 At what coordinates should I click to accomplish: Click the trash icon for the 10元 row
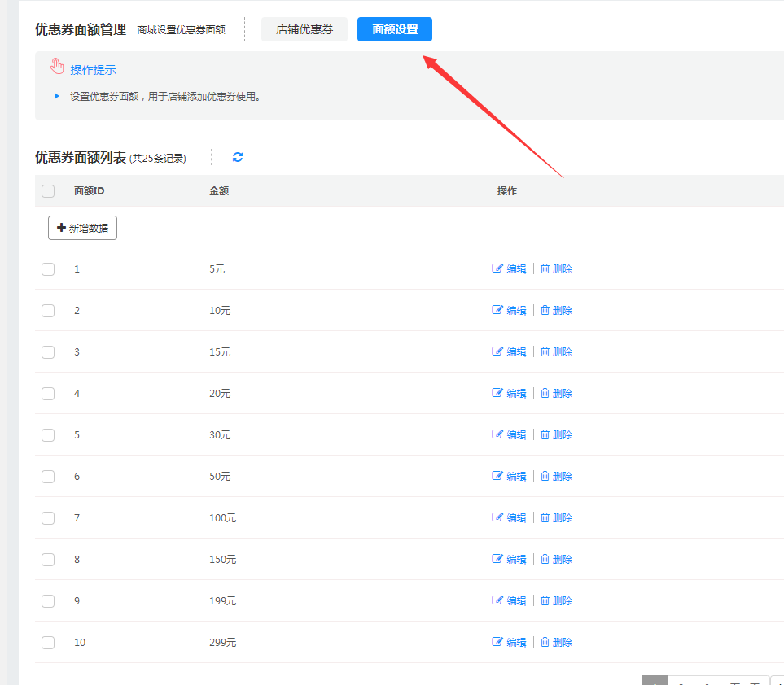[545, 310]
